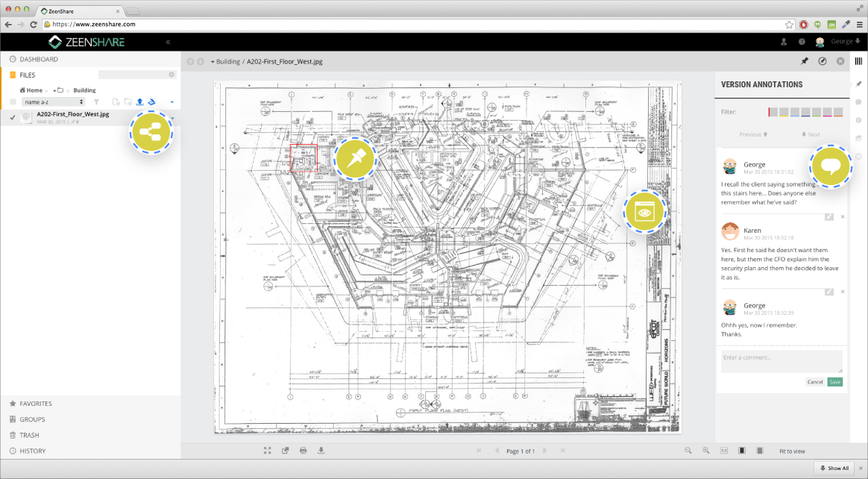Viewport: 868px width, 479px height.
Task: Zoom out of the floor plan
Action: click(x=688, y=451)
